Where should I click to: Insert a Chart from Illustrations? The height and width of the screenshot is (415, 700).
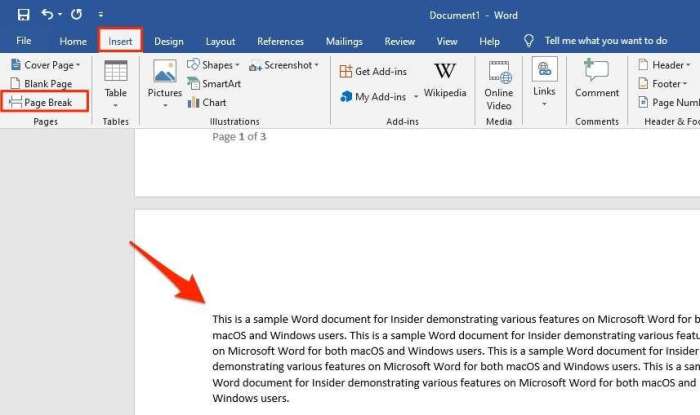[x=207, y=103]
